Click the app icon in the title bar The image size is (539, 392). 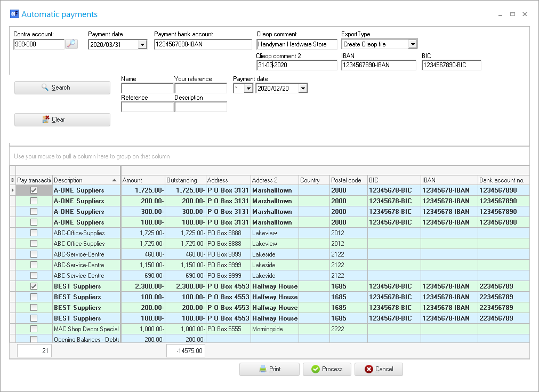[14, 14]
